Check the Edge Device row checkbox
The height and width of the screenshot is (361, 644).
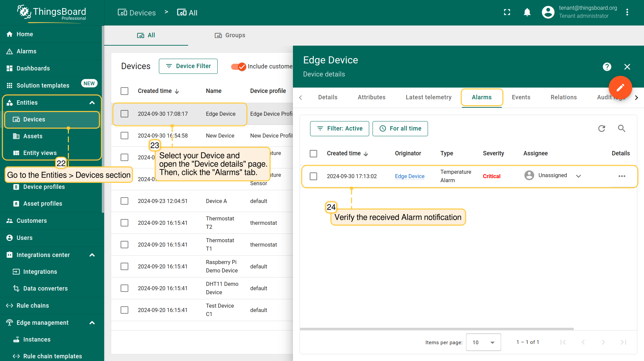tap(125, 114)
